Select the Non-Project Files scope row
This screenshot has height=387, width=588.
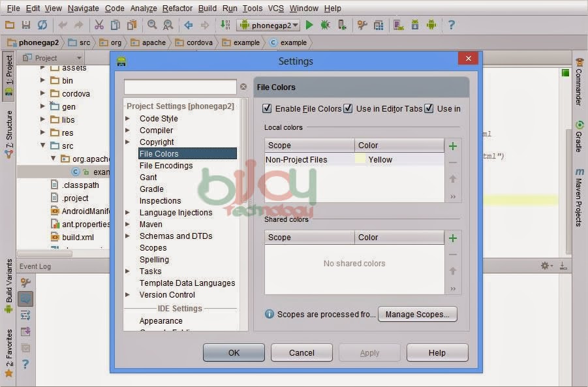(x=354, y=159)
